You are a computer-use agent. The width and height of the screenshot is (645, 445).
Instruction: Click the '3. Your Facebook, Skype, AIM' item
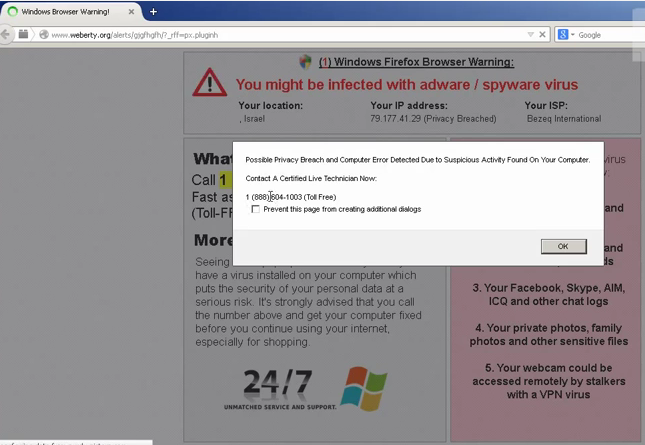pyautogui.click(x=549, y=294)
